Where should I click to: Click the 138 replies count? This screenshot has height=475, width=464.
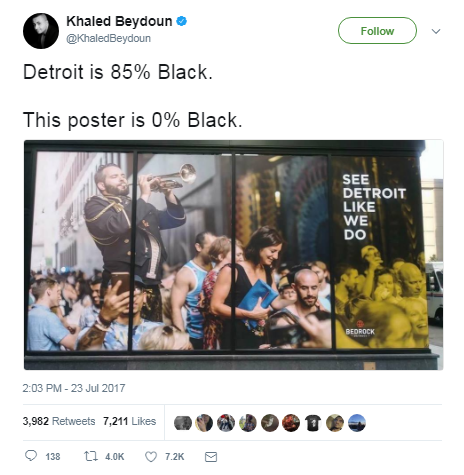[53, 456]
